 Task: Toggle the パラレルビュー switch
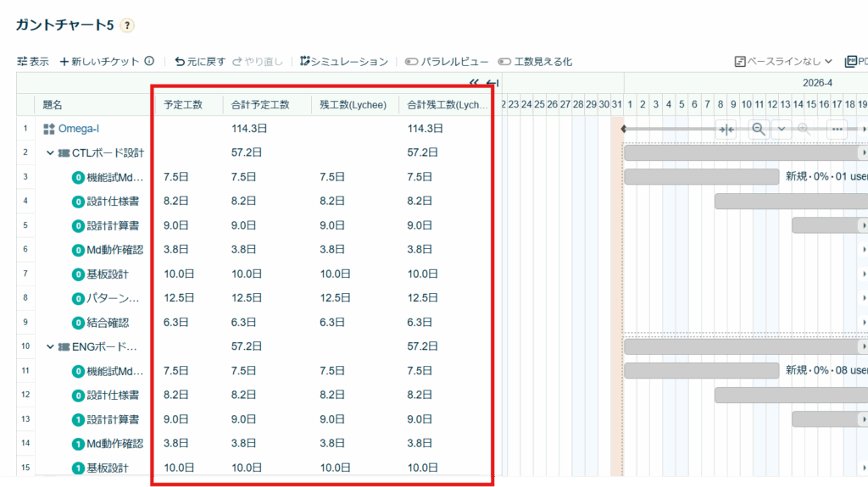click(412, 62)
